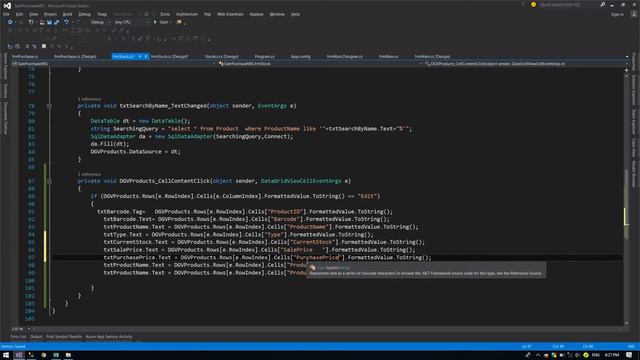This screenshot has width=640, height=360.
Task: Click the vertical scrollbar thumb in editor
Action: click(627, 204)
